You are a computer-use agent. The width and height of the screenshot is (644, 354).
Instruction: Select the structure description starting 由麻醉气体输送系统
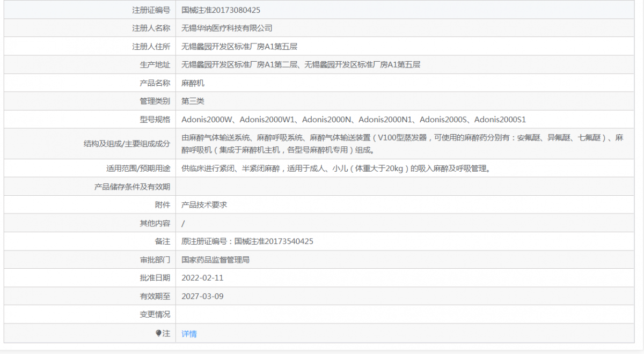pyautogui.click(x=402, y=144)
